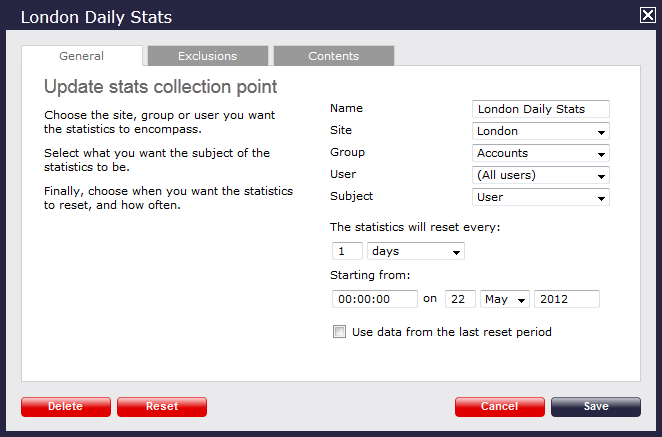
Task: Expand the Group dropdown showing Accounts
Action: click(540, 153)
